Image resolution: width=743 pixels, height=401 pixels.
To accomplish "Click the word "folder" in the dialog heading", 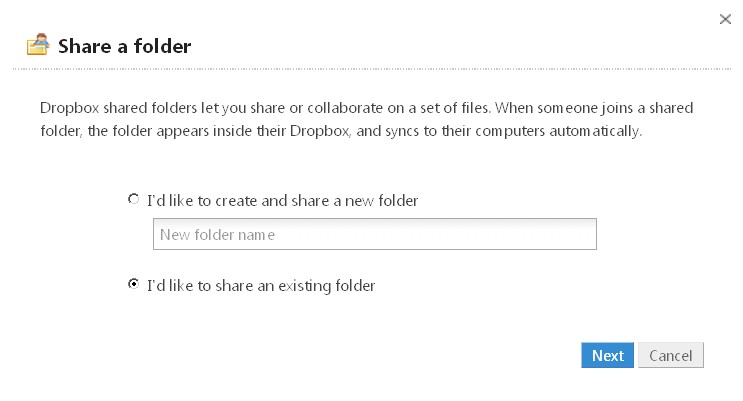I will tap(163, 46).
